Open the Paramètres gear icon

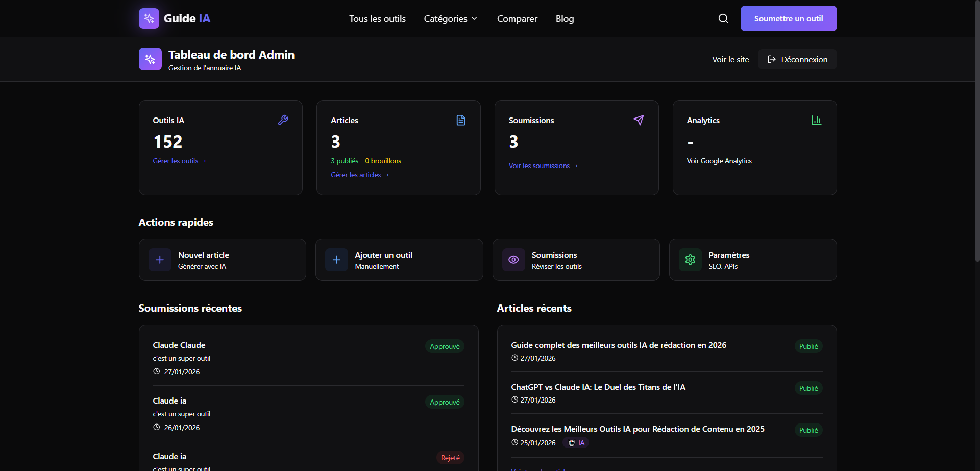(690, 260)
